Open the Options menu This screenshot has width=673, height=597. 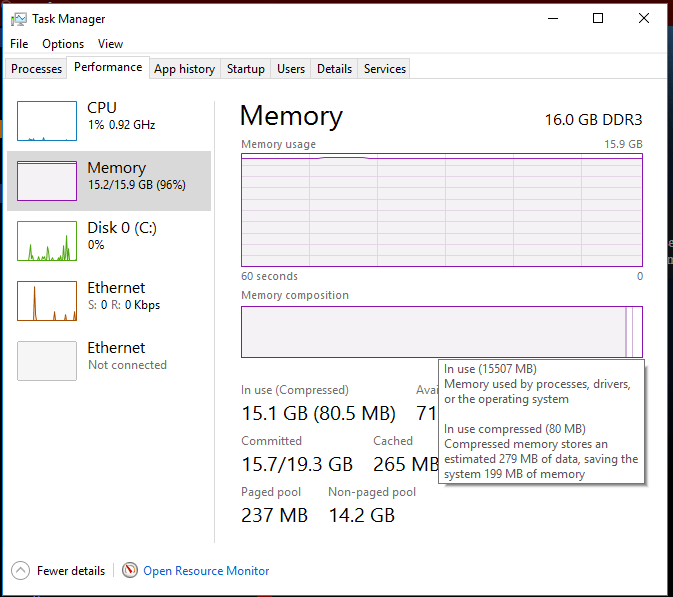click(x=63, y=44)
